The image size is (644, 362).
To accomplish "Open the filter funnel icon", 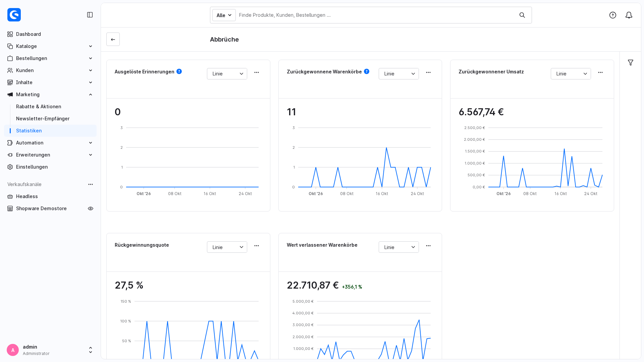I will click(631, 63).
